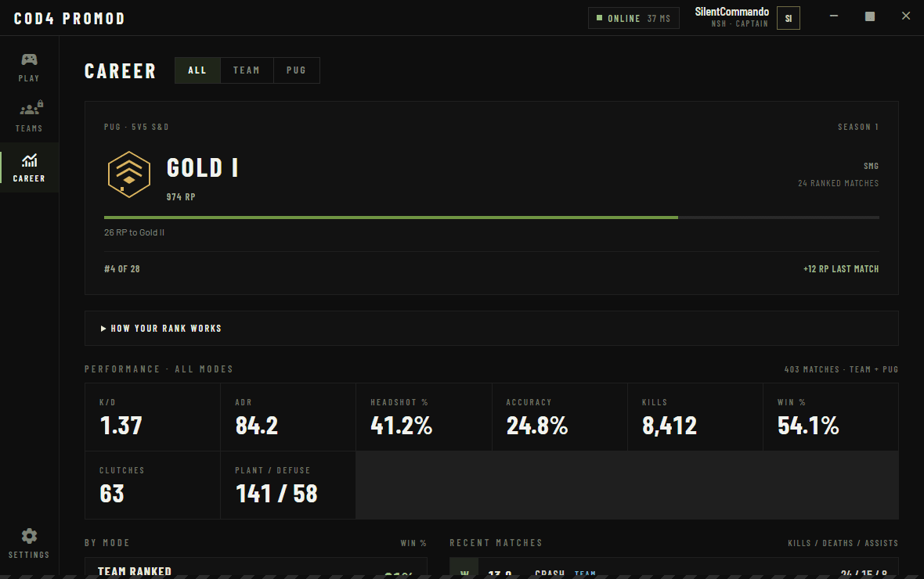Click the Accuracy 24.8% value
This screenshot has width=924, height=579.
(537, 426)
